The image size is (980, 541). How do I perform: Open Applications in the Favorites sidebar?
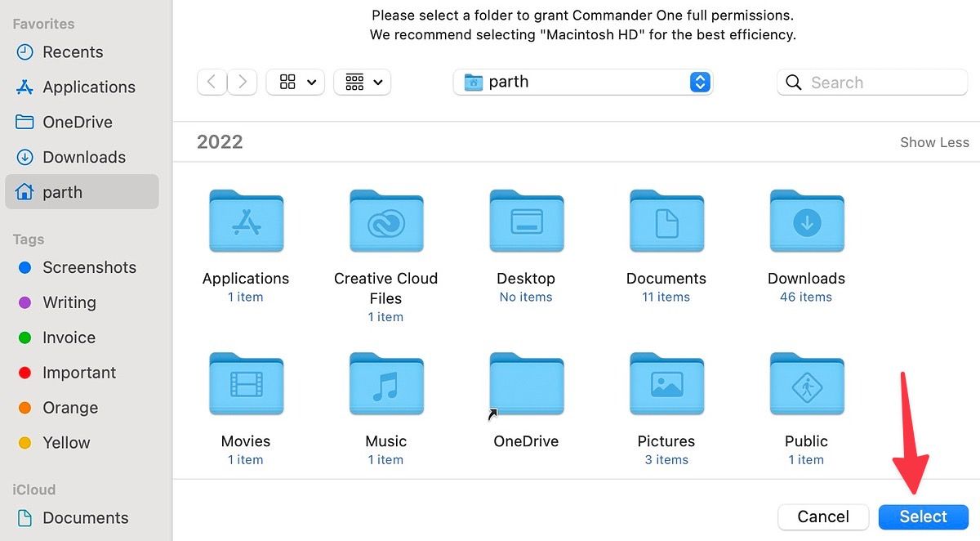[x=89, y=87]
